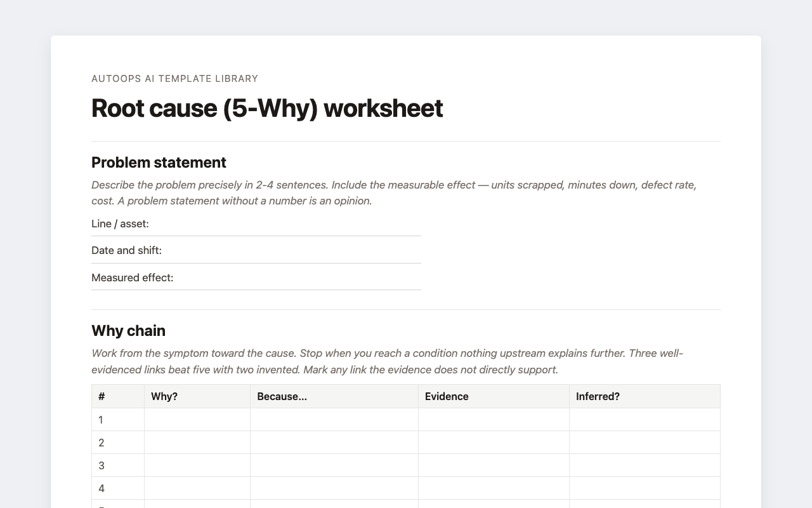
Task: Click row number 4 in the table
Action: coord(118,488)
